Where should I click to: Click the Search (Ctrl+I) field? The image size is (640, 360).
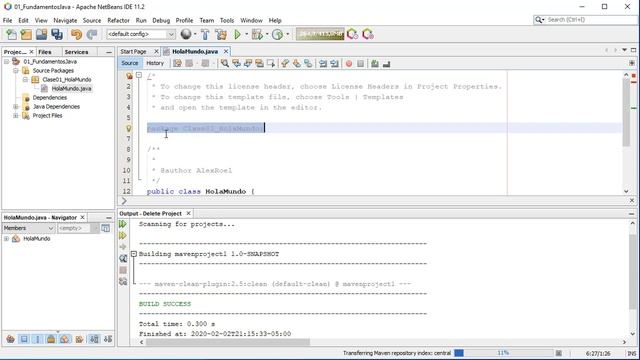(586, 20)
